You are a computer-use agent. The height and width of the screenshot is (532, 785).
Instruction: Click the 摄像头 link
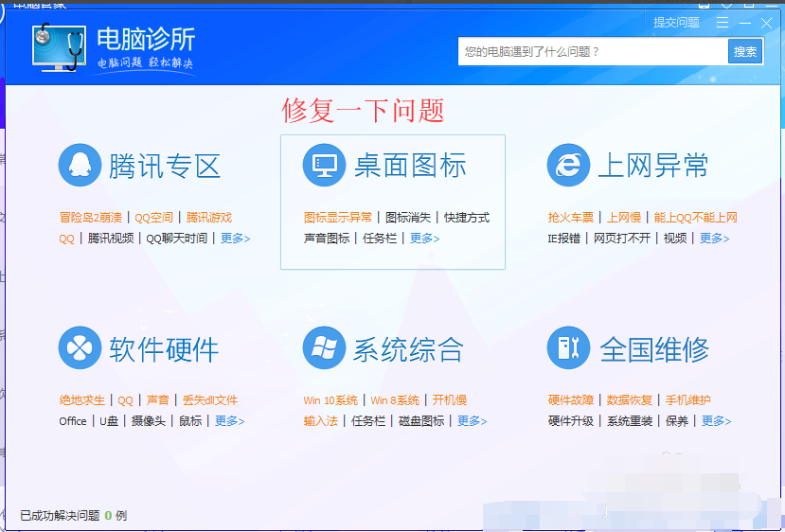coord(148,421)
